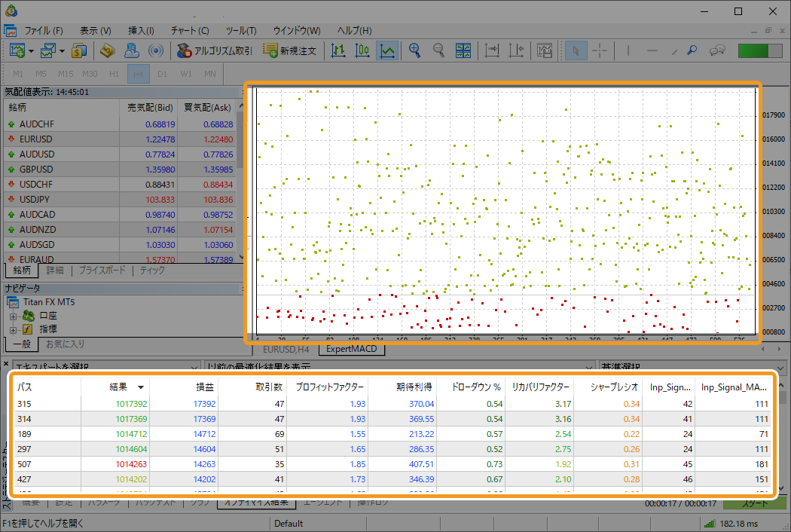Viewport: 791px width, 532px height.
Task: Expand the 口座 tree node
Action: 14,316
